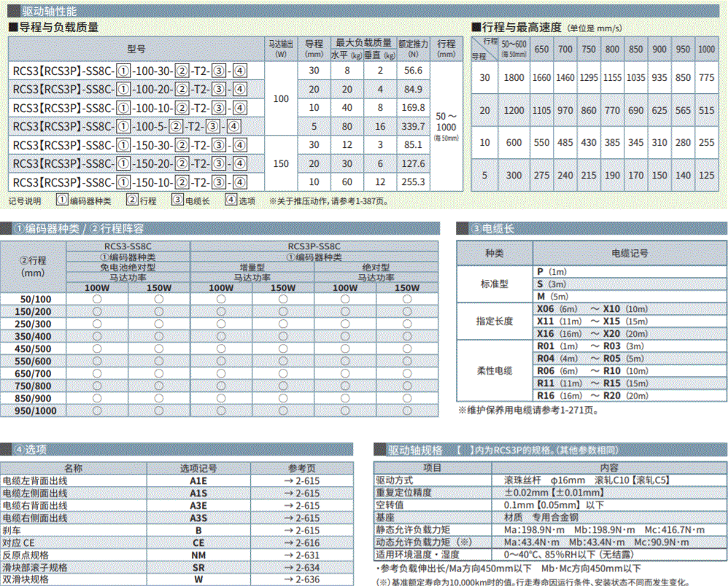Viewport: 728px width, 586px height.
Task: Click the 免电池绝对型 encoder type header
Action: click(x=128, y=267)
